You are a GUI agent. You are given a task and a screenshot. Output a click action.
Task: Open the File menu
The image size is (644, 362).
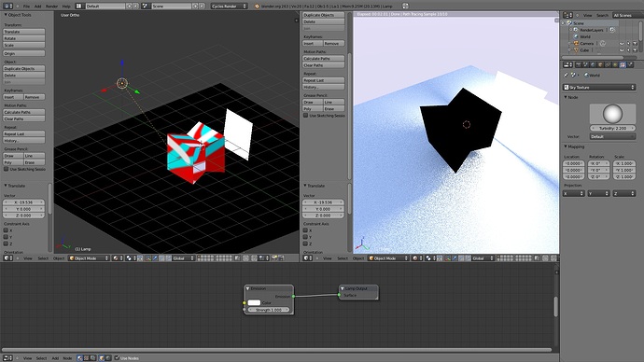click(26, 7)
